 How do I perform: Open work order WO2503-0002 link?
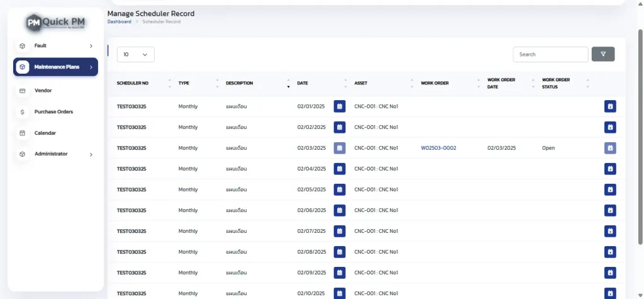(x=438, y=148)
